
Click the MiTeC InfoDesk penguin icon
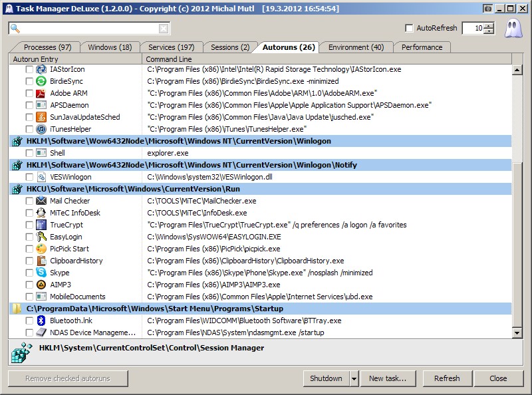point(41,213)
